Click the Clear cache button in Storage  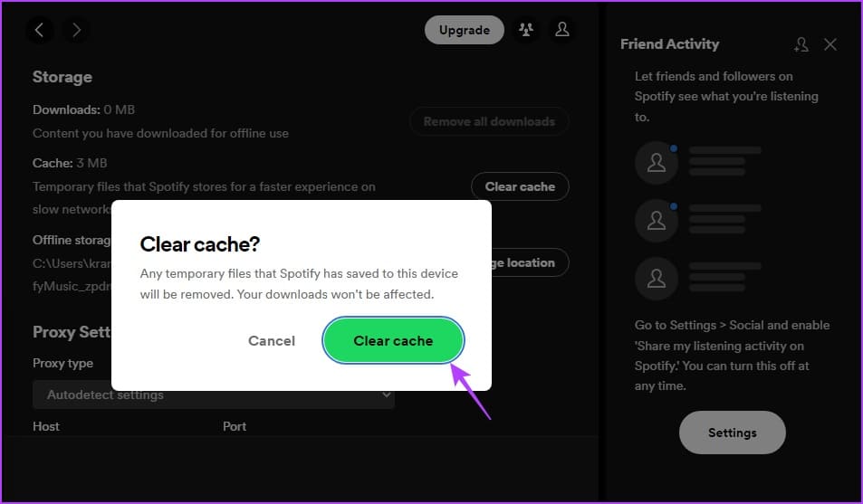click(520, 186)
